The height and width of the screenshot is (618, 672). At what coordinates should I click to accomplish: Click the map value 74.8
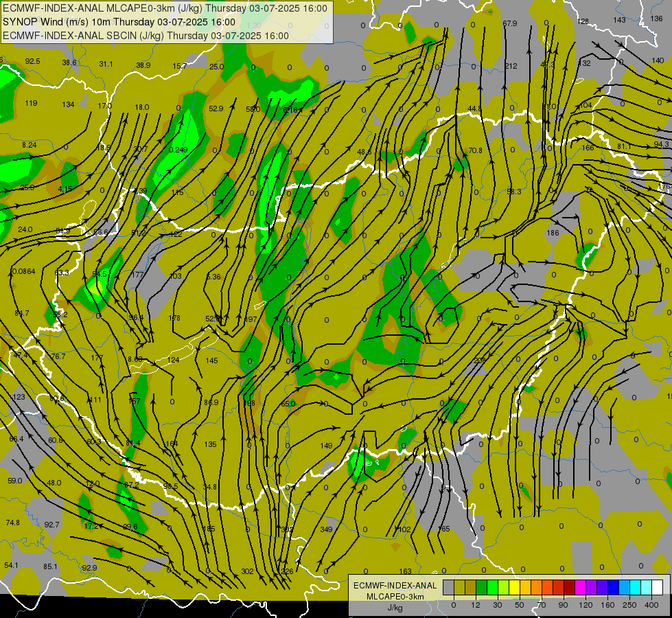(13, 523)
